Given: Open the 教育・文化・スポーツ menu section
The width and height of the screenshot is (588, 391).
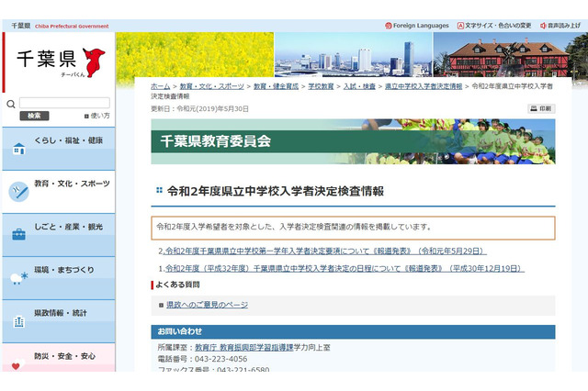Looking at the screenshot, I should tap(59, 192).
